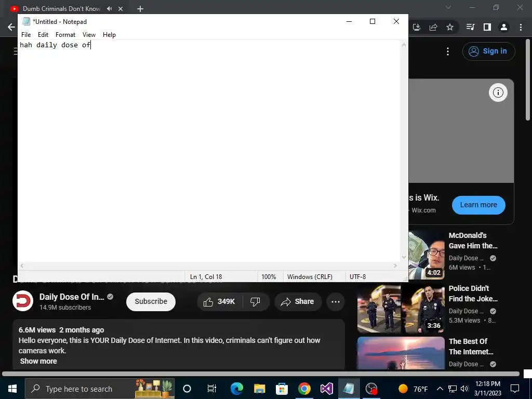Switch to Notepad in taskbar
This screenshot has height=399, width=532.
(349, 389)
